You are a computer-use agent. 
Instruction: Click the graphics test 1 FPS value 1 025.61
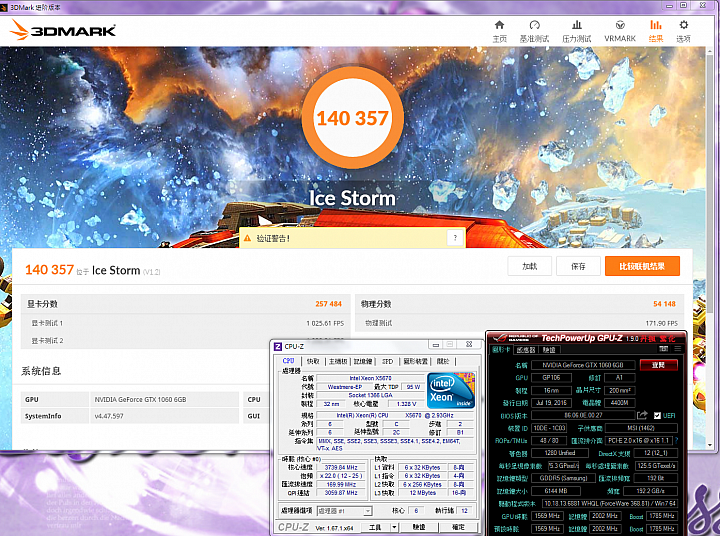325,323
